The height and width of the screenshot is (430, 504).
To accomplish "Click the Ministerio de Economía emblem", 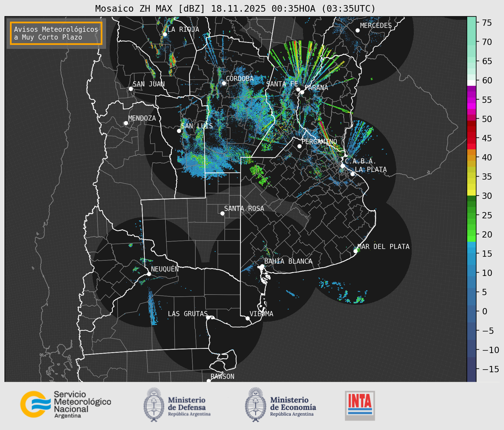I will 255,405.
